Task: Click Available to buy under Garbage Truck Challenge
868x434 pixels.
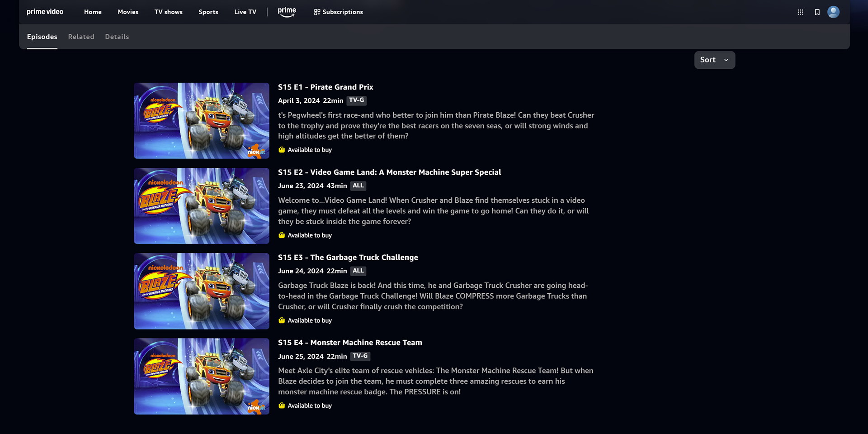Action: click(x=310, y=320)
